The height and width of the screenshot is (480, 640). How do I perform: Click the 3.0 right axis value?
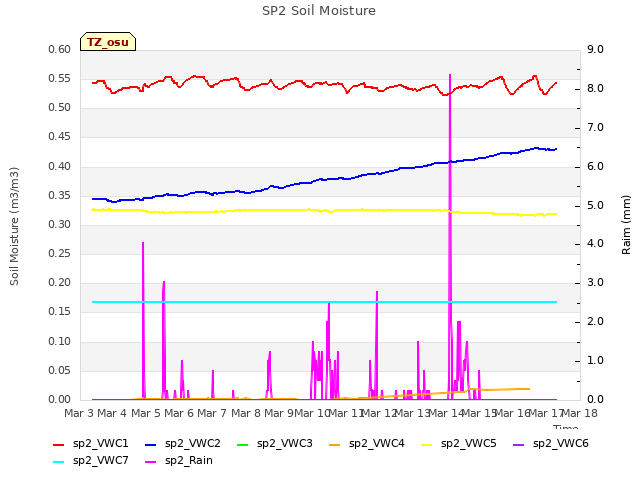click(595, 282)
